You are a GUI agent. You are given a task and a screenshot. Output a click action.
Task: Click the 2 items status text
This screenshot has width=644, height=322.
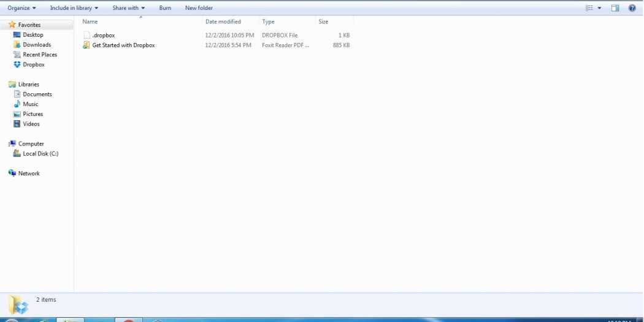tap(46, 299)
